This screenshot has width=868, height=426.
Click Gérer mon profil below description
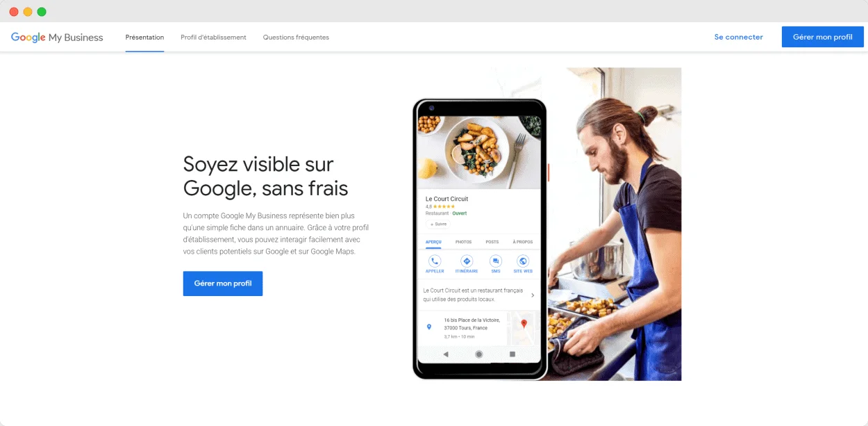(223, 284)
